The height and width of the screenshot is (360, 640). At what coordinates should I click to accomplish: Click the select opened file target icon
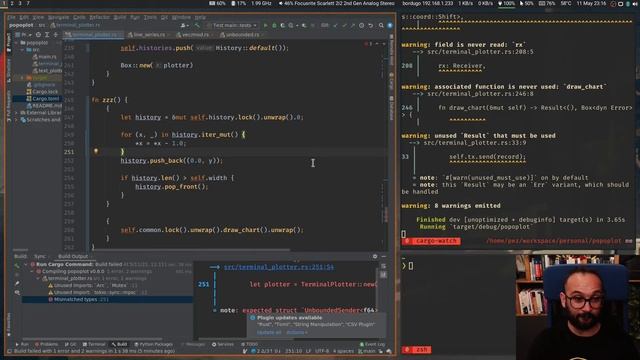point(38,35)
